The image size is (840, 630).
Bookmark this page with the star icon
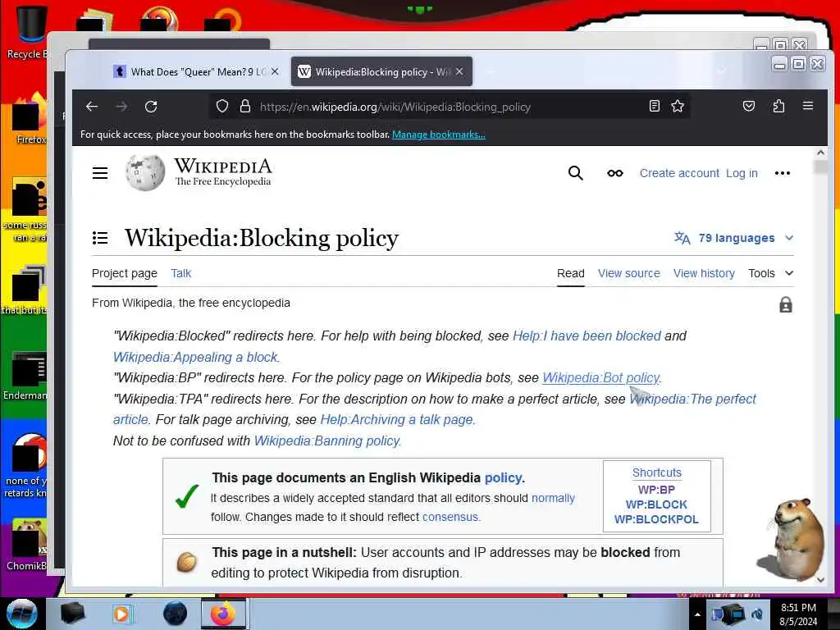pos(678,106)
